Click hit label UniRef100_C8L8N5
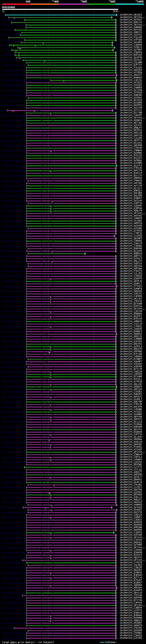The height and width of the screenshot is (644, 146). [x=131, y=63]
